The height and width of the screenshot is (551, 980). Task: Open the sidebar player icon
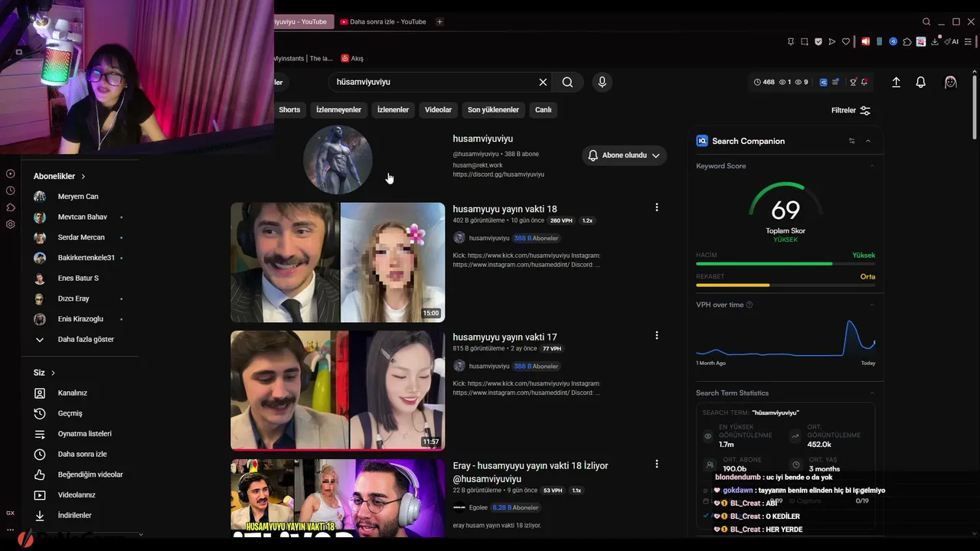pos(11,174)
